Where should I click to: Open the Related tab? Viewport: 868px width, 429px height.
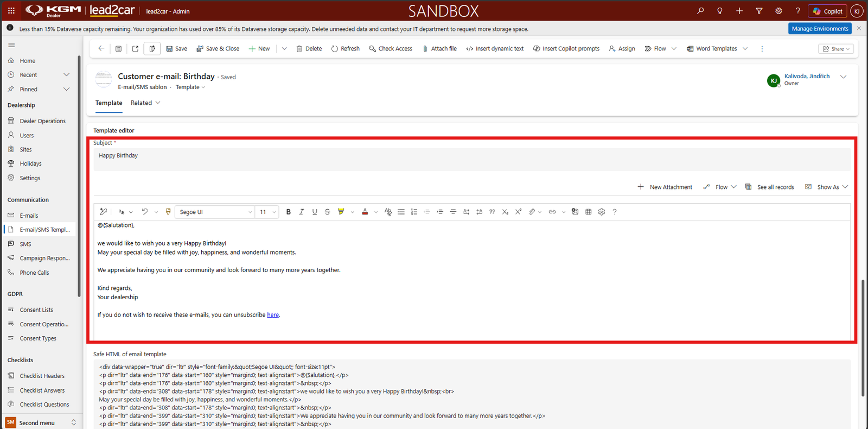145,103
